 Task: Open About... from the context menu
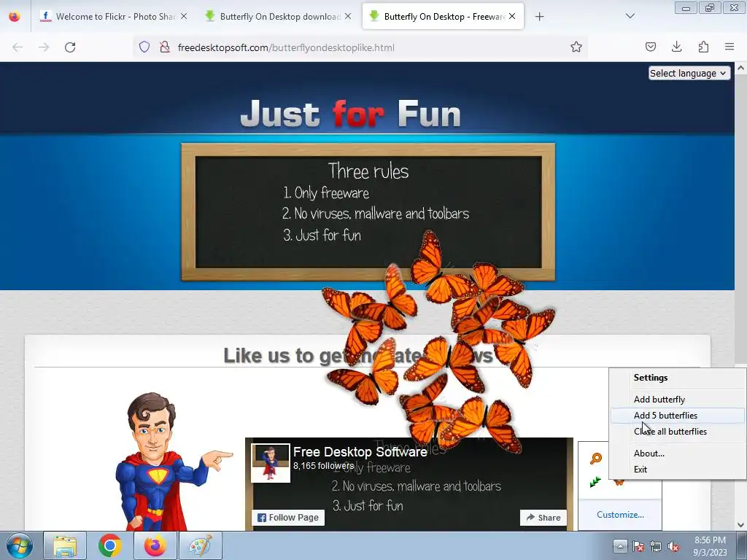click(678, 454)
